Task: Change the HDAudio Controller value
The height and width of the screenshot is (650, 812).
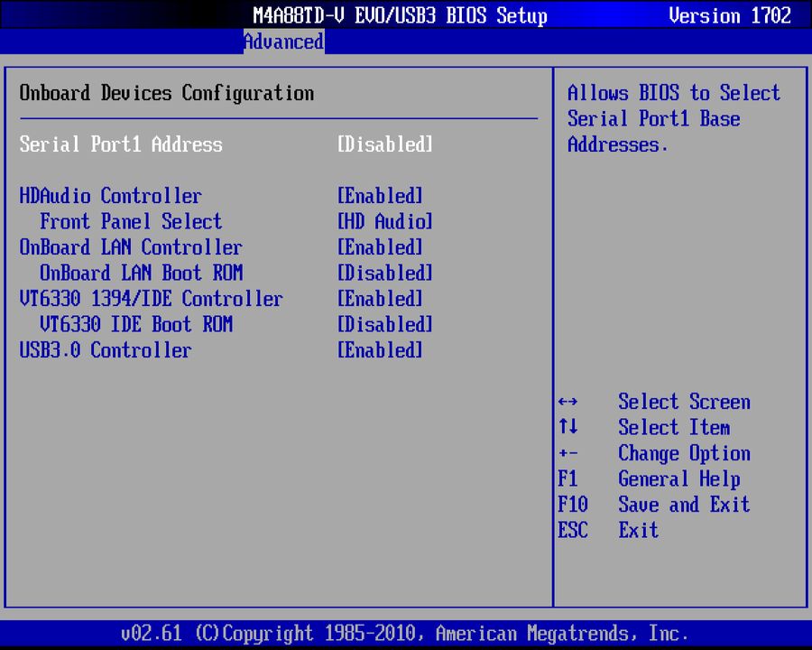Action: pyautogui.click(x=379, y=196)
